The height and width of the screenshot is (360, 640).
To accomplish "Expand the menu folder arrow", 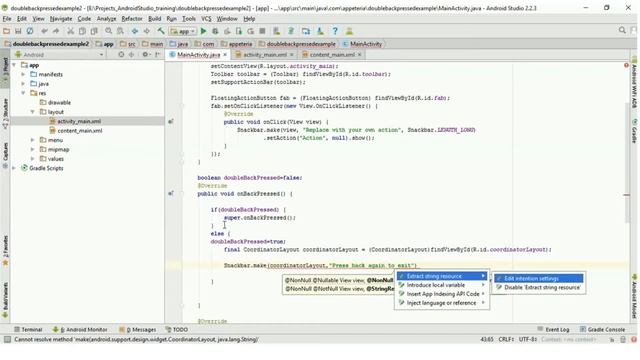I will pos(33,140).
